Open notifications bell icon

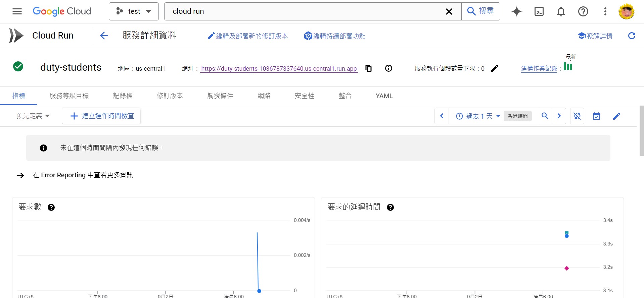click(561, 11)
